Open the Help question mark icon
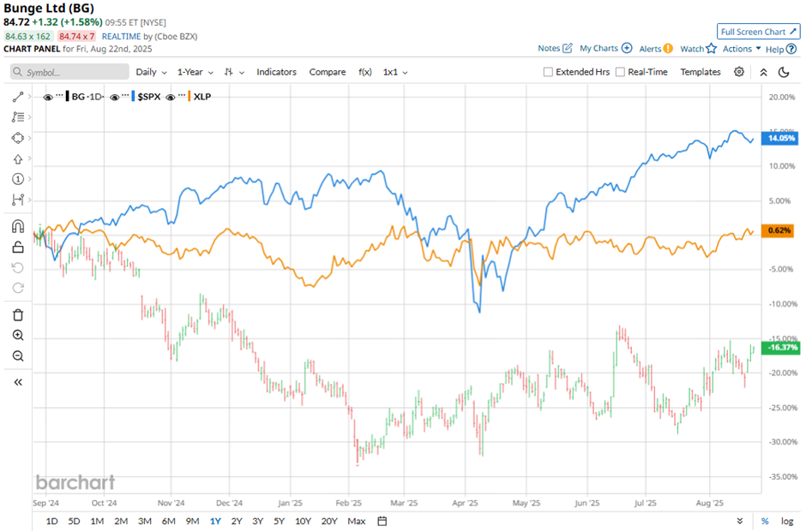The image size is (806, 532). click(791, 50)
